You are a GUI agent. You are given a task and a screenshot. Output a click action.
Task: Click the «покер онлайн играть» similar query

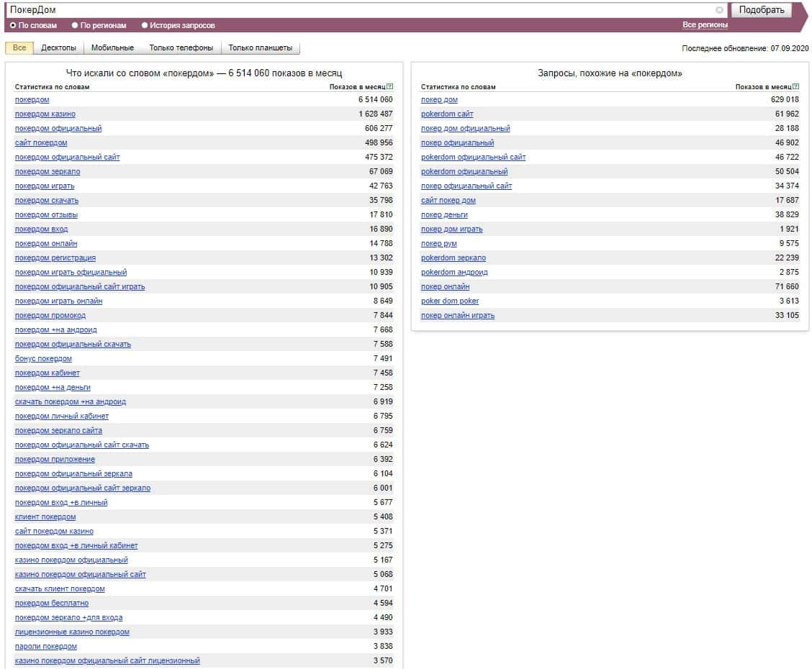point(458,316)
